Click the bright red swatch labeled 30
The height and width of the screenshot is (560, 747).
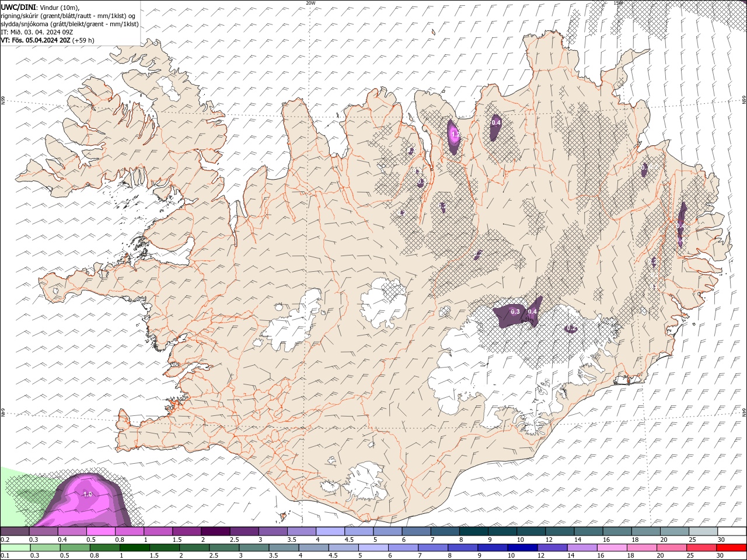tap(732, 548)
